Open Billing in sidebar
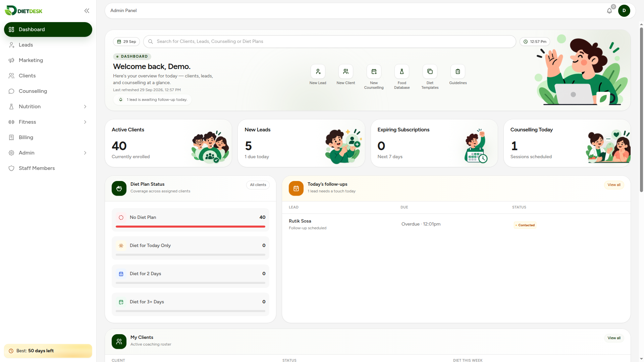Screen dimensions: 644x362 (x=48, y=137)
